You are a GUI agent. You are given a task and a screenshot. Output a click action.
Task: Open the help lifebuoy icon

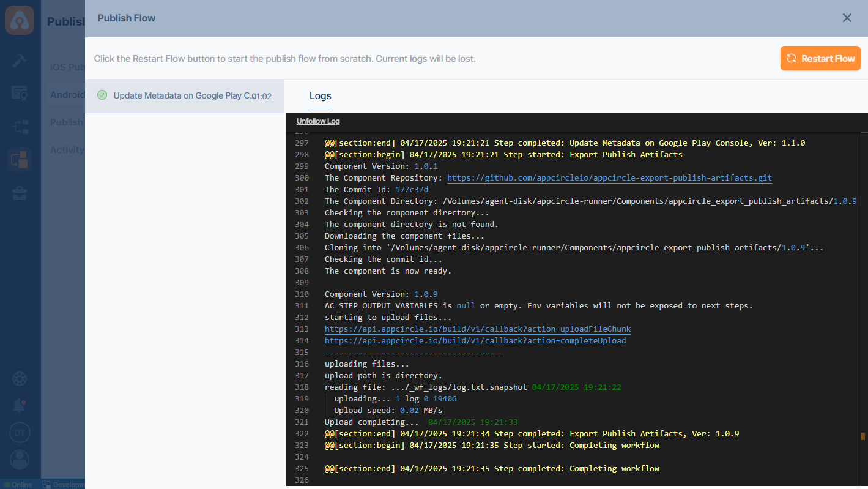point(20,379)
